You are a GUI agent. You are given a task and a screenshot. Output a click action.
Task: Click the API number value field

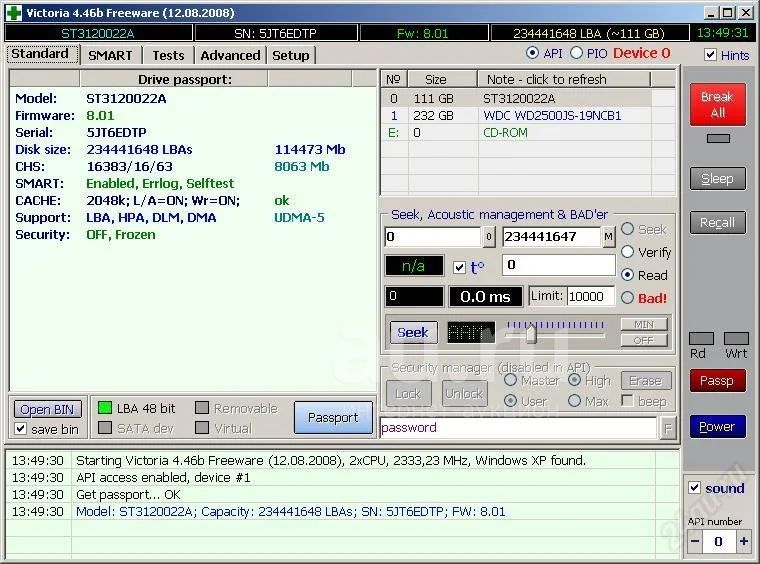(x=719, y=541)
